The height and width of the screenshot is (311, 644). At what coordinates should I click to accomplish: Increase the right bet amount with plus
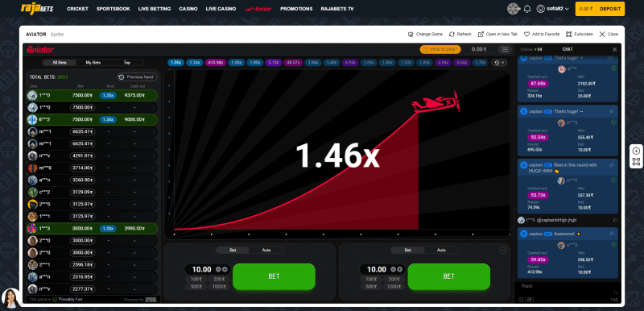tap(399, 269)
